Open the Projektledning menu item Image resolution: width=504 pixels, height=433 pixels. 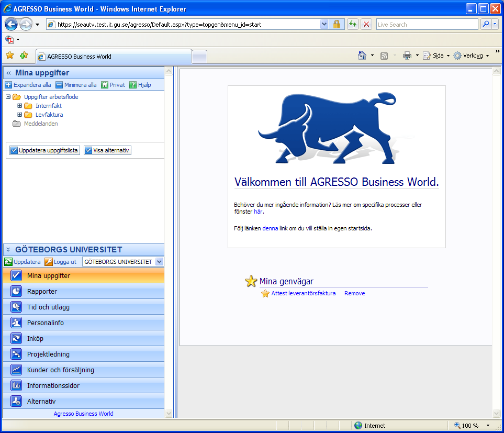pyautogui.click(x=84, y=354)
